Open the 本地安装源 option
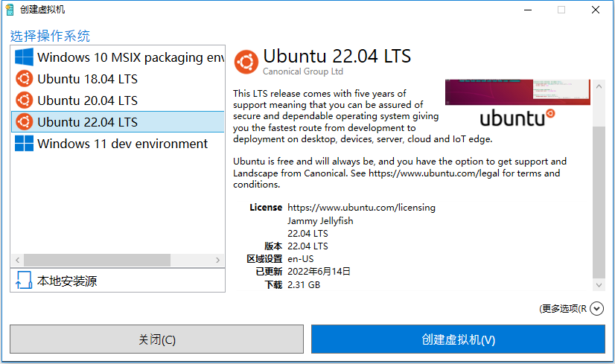This screenshot has width=615, height=364. tap(67, 281)
